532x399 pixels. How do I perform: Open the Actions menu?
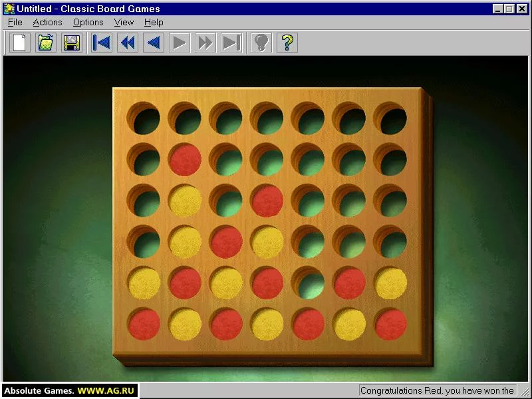47,23
